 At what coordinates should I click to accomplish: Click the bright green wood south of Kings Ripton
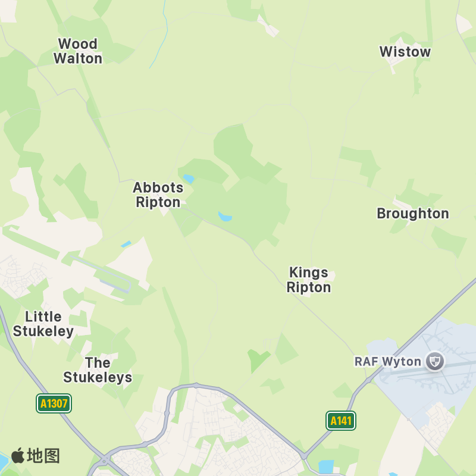(258, 360)
